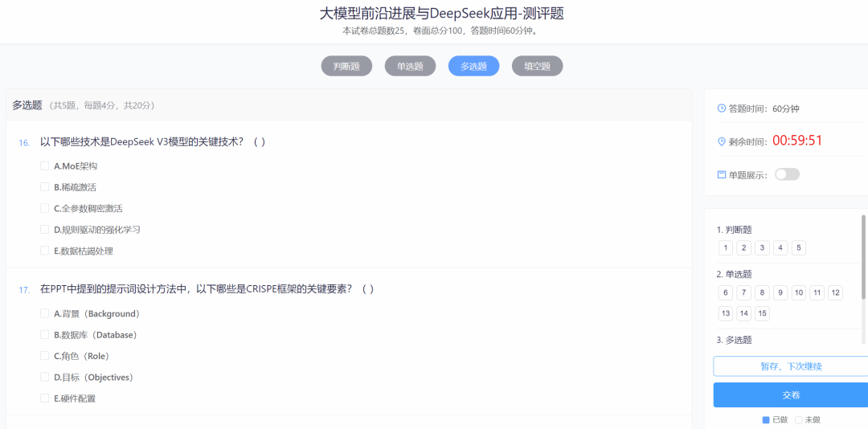Check option B.稀疏激活

(x=45, y=187)
